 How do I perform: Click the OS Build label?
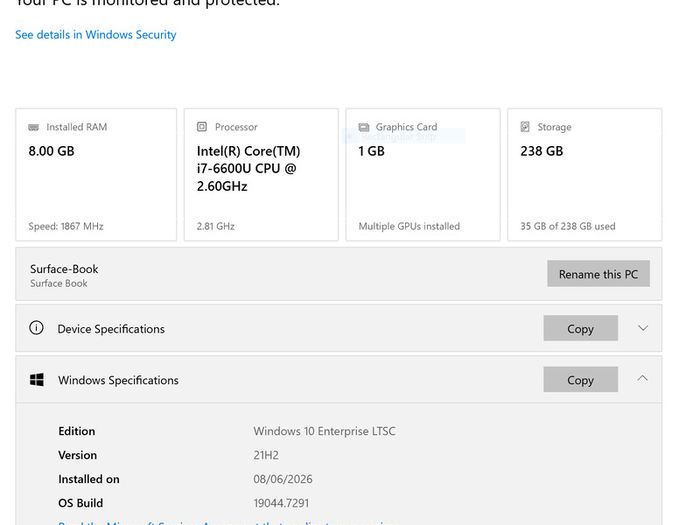click(x=80, y=503)
